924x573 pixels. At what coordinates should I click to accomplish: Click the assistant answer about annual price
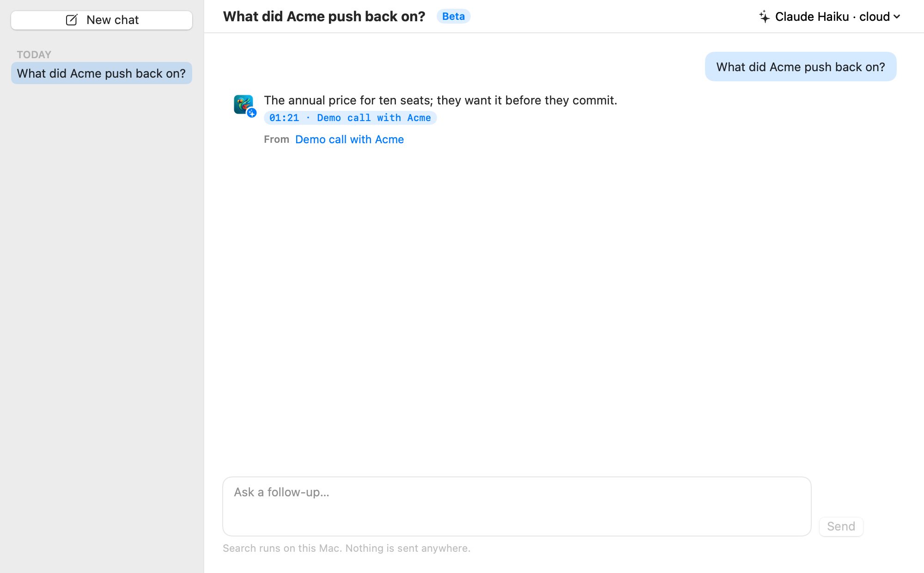440,100
